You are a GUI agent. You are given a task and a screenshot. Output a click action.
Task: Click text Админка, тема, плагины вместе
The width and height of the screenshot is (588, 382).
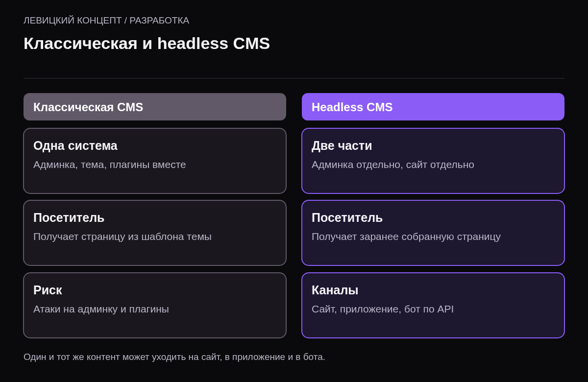coord(110,165)
